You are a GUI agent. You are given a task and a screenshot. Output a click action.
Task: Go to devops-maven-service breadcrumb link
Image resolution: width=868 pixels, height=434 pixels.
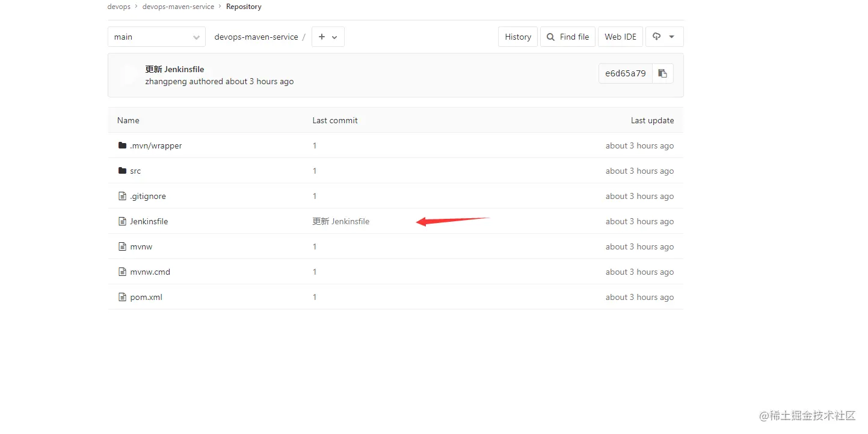[178, 7]
